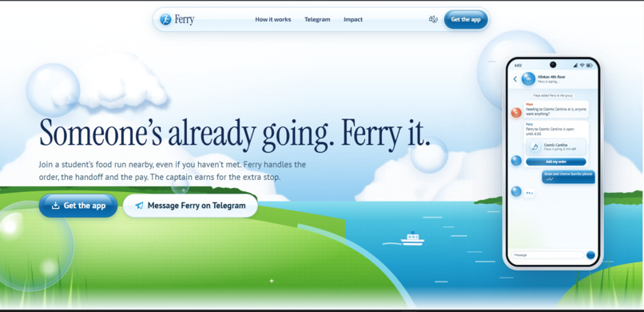Click the typing indicator dots bubble
This screenshot has width=644, height=312.
(x=530, y=193)
